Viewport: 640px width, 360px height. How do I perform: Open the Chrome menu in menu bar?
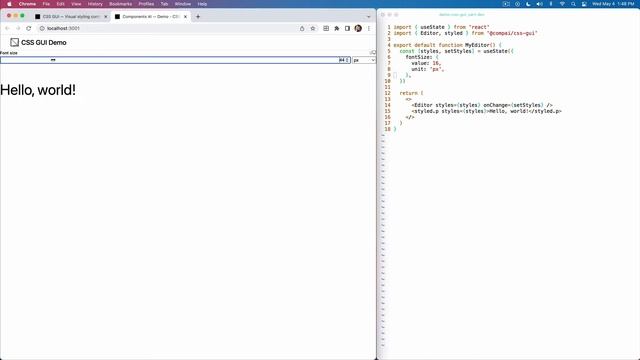click(x=27, y=4)
